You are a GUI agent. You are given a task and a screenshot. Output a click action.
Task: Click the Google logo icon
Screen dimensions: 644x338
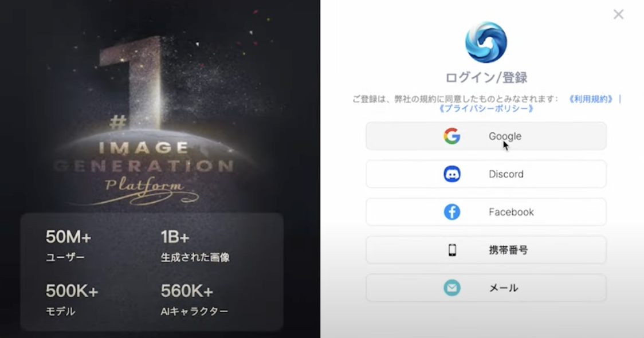(x=452, y=136)
